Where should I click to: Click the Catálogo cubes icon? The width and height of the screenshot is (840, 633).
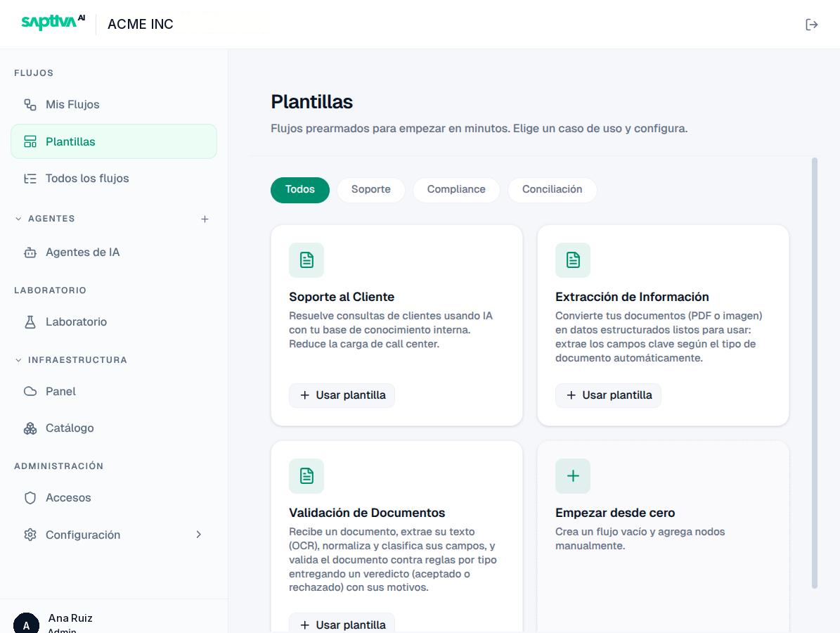(x=30, y=428)
